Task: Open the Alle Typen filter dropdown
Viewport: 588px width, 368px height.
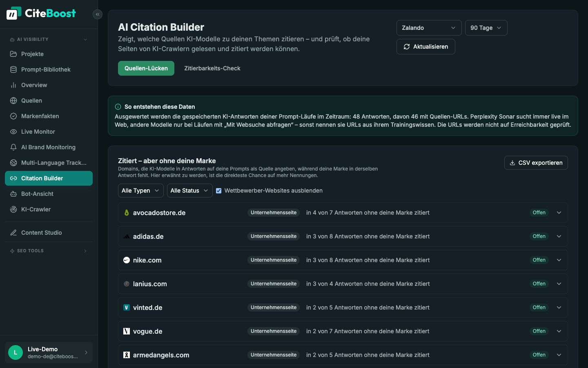Action: click(x=141, y=191)
